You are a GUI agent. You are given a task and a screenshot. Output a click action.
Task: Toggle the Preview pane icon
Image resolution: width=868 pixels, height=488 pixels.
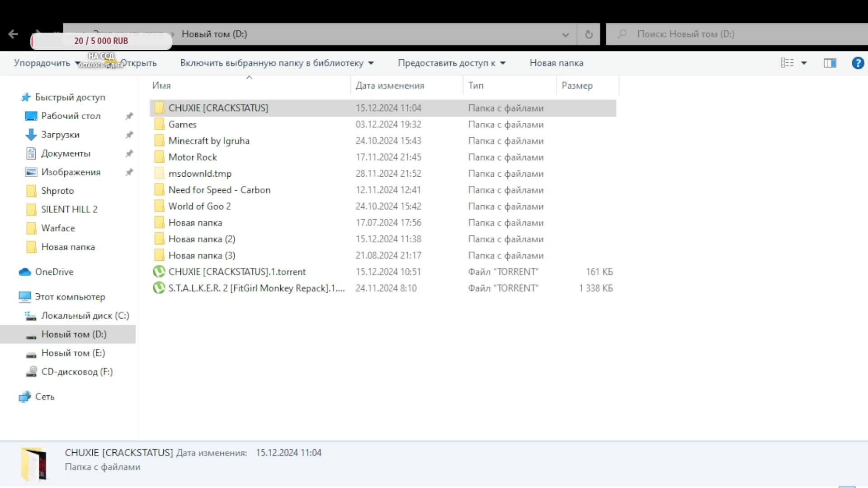coord(830,63)
